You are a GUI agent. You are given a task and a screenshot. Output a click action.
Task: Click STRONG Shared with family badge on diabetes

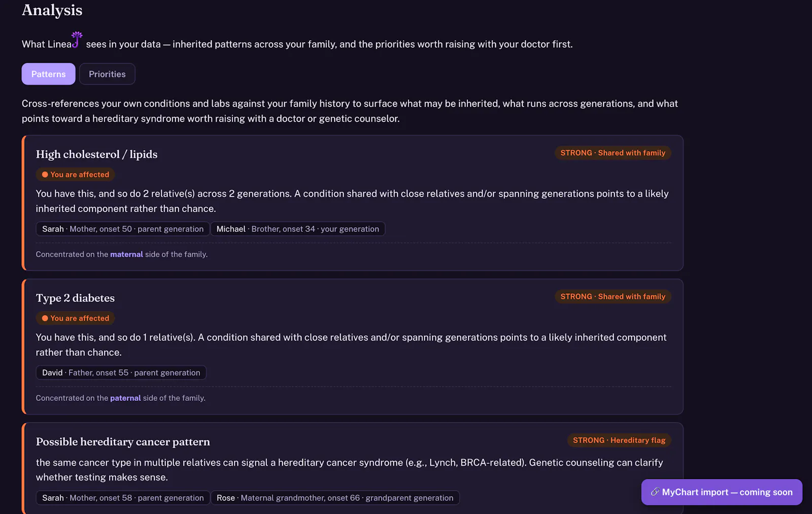[x=613, y=296]
